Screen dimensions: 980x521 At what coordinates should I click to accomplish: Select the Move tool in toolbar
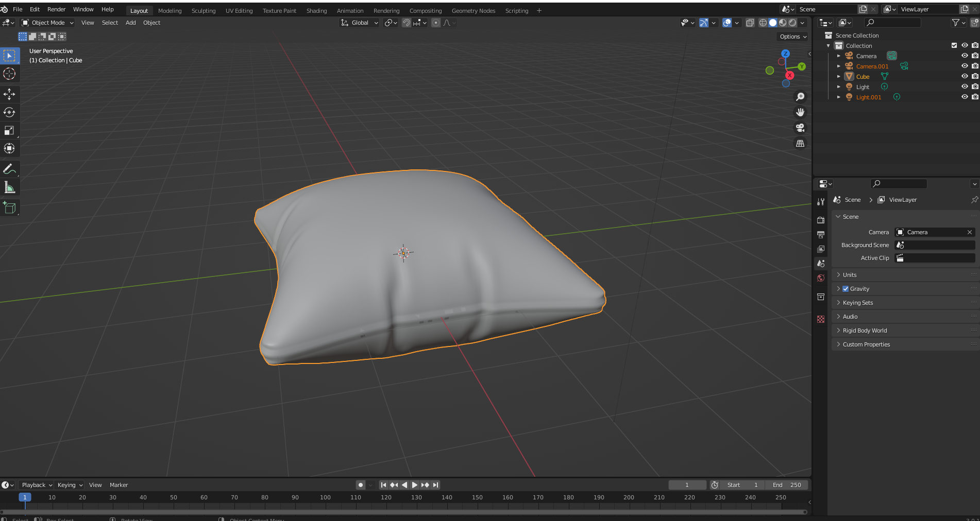point(9,94)
